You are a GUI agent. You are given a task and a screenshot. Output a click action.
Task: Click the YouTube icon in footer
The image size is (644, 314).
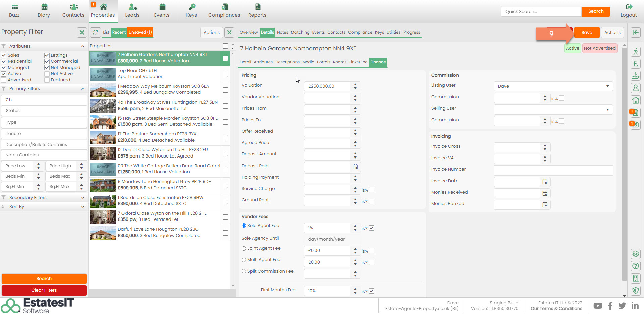[597, 306]
